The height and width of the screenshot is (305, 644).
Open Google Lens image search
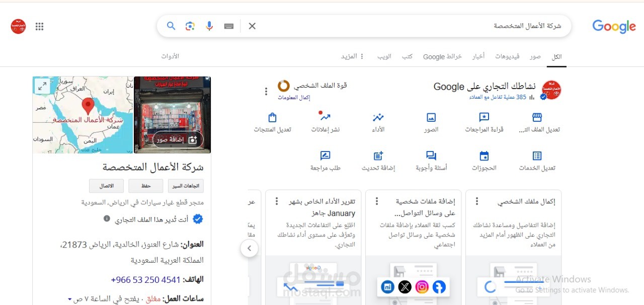190,26
